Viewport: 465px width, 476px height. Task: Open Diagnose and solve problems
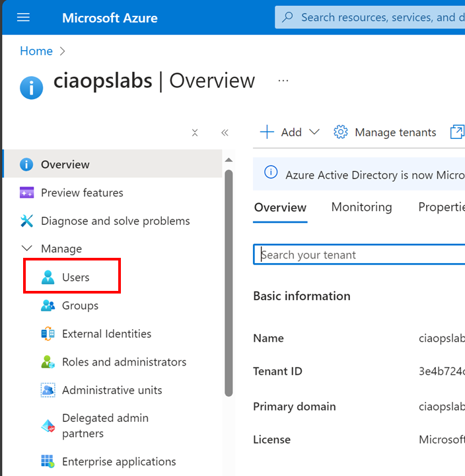(x=115, y=221)
